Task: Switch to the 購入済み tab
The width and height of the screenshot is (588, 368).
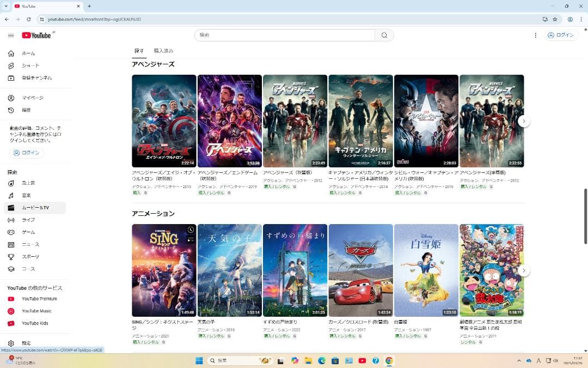Action: tap(163, 51)
